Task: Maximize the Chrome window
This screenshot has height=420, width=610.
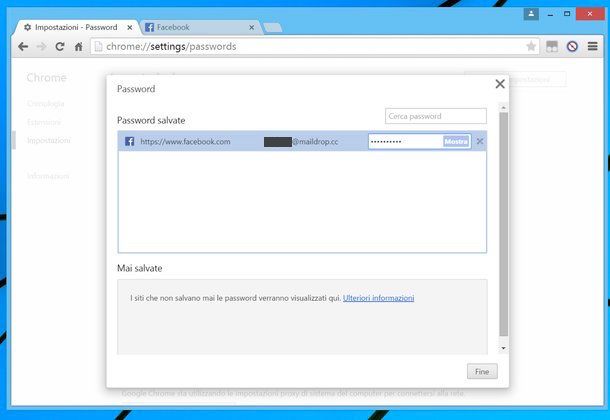Action: (x=567, y=14)
